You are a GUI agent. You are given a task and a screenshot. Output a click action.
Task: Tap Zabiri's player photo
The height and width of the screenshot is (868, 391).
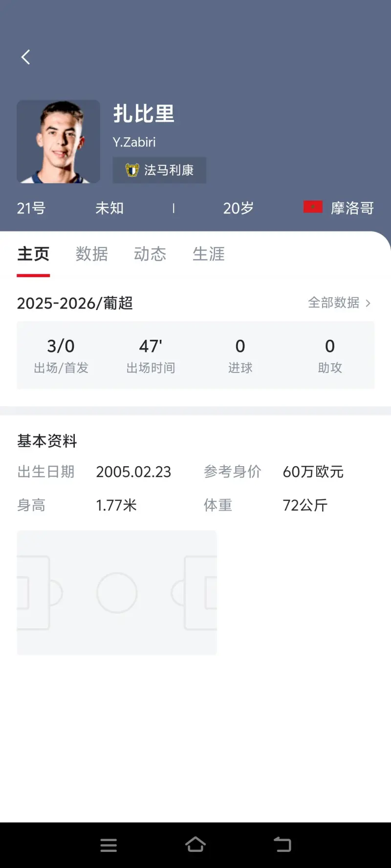pos(59,142)
